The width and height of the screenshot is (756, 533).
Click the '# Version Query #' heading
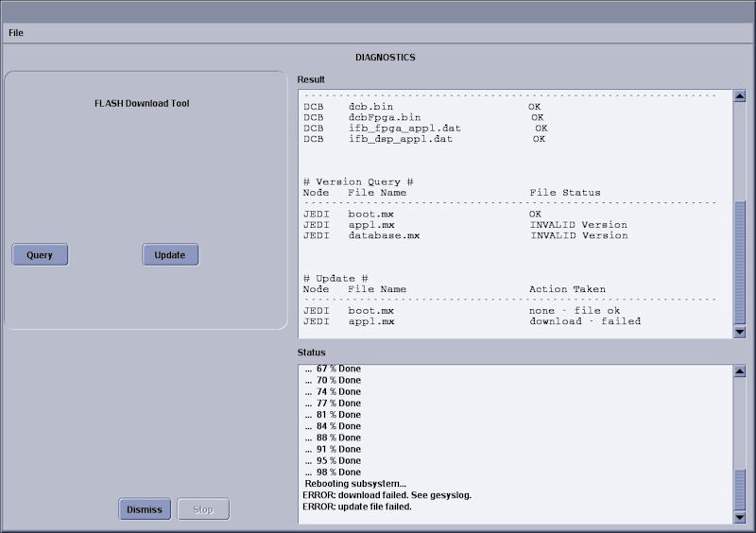point(358,181)
